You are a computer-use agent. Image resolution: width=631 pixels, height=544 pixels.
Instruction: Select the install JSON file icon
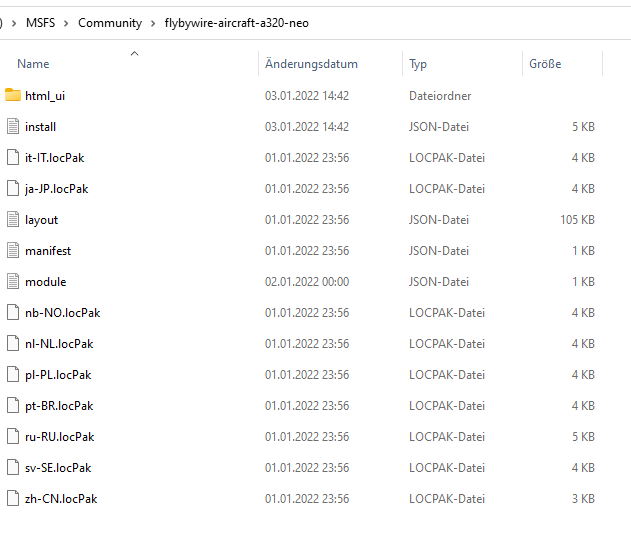pyautogui.click(x=13, y=126)
